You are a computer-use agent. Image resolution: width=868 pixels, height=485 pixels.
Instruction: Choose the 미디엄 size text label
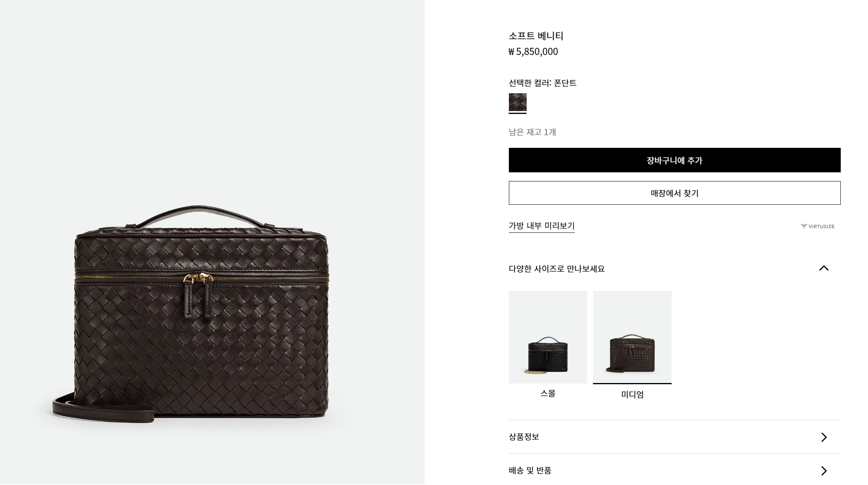pyautogui.click(x=632, y=394)
